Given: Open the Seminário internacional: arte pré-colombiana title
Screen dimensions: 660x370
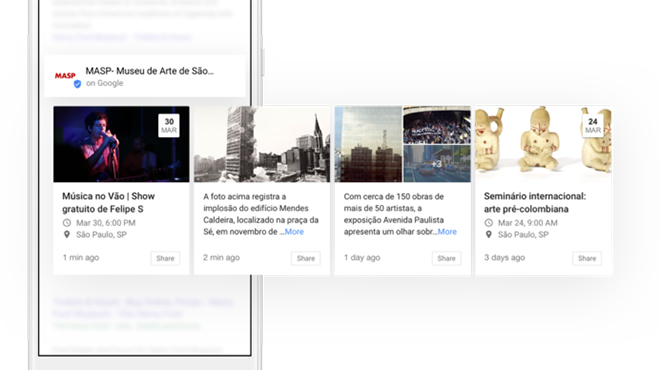Looking at the screenshot, I should point(535,202).
